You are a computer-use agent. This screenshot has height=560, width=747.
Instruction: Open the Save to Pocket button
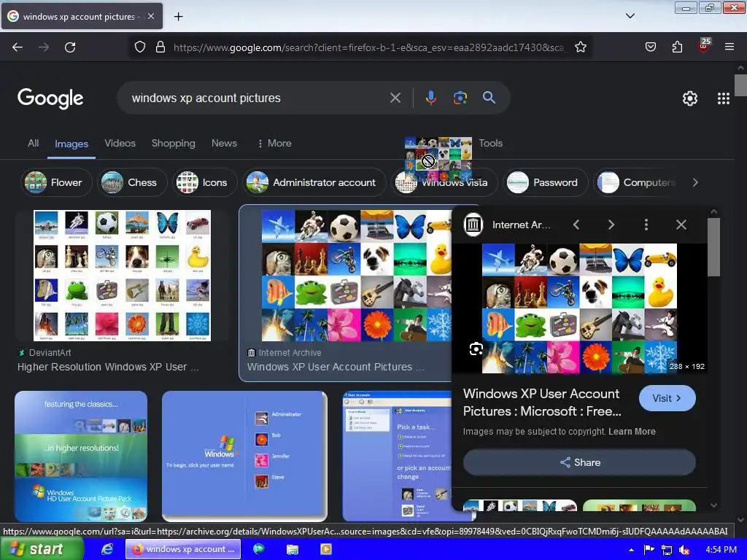[650, 47]
